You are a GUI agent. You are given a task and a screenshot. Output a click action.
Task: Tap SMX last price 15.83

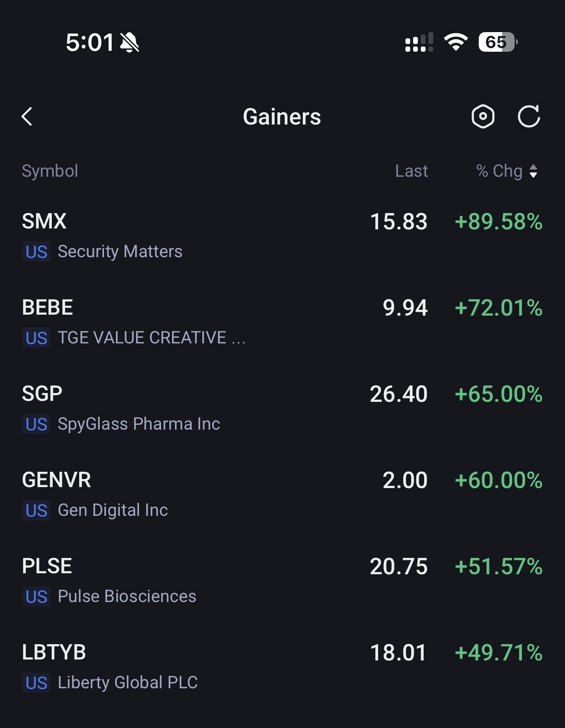[398, 222]
